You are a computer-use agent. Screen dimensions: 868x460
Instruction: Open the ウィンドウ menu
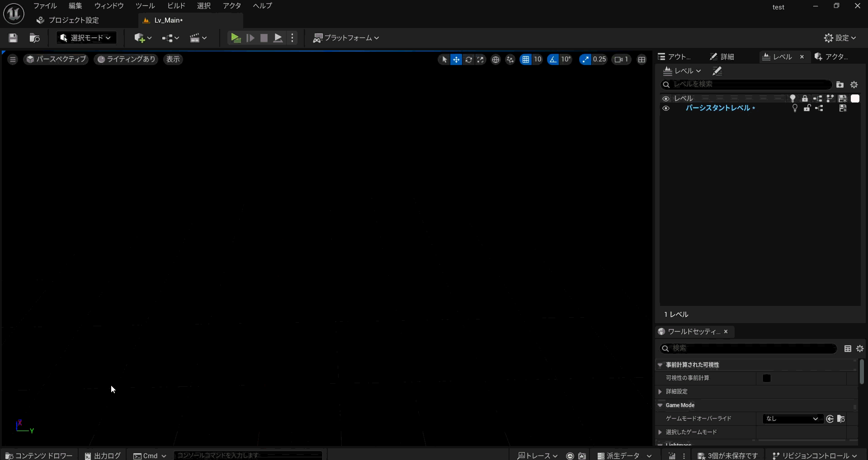[x=109, y=6]
